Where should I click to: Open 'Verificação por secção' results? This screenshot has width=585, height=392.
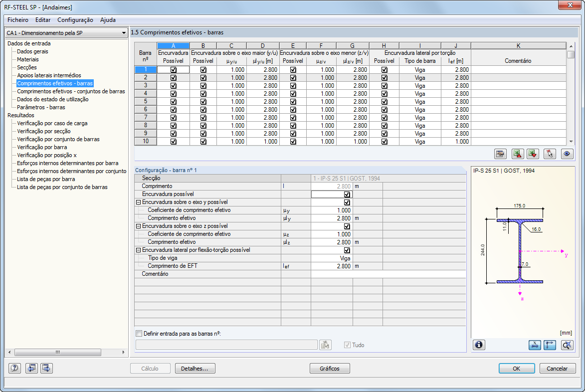(x=44, y=131)
